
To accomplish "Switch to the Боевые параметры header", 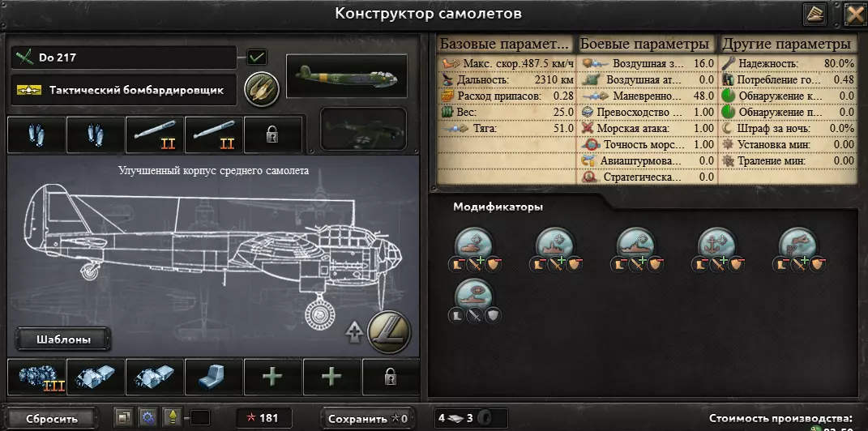I will (646, 44).
